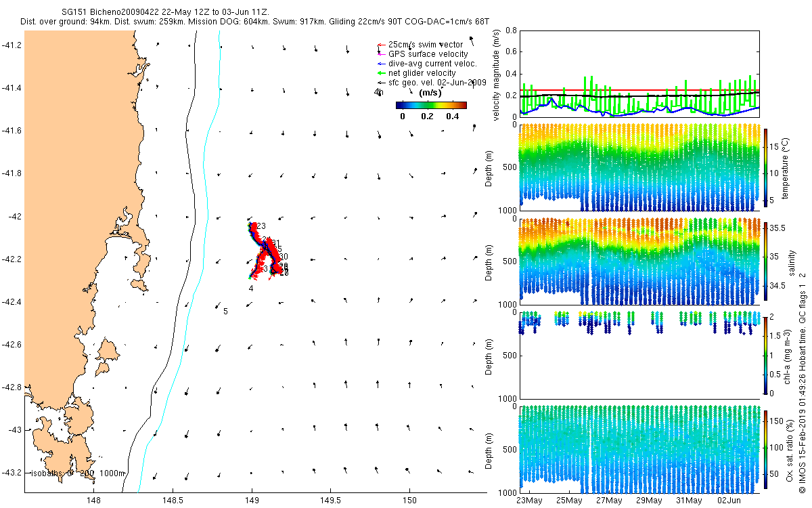
Task: Click the magenta GPS surface velocity legend entry
Action: pyautogui.click(x=422, y=54)
